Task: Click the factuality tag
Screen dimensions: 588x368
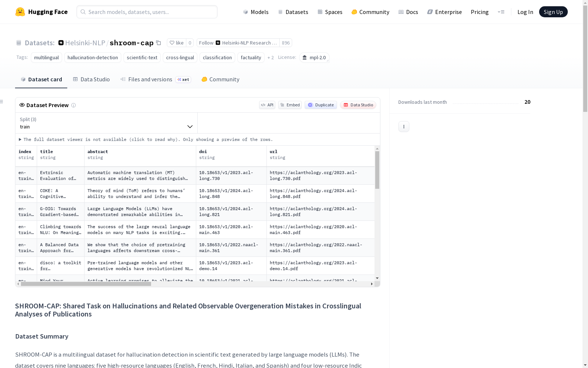Action: point(251,57)
